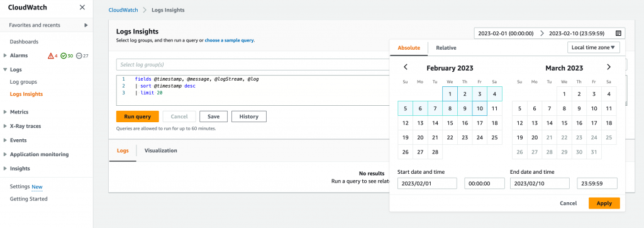This screenshot has height=228, width=644.
Task: Expand Application monitoring section
Action: [5, 154]
